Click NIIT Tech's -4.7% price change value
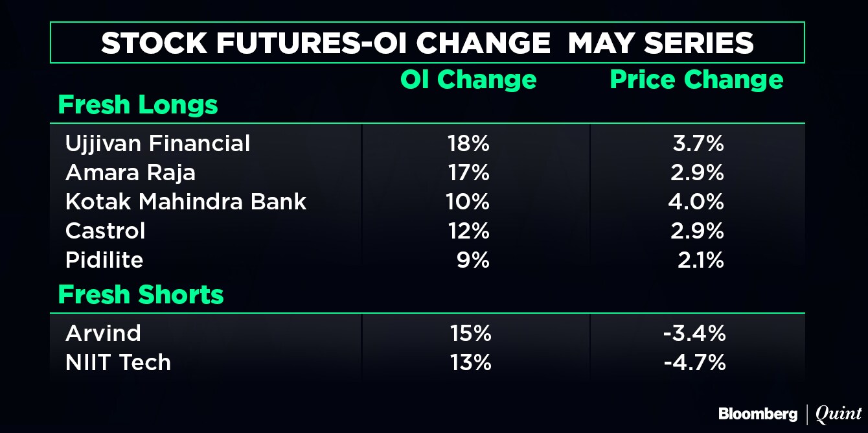The height and width of the screenshot is (433, 868). point(694,362)
